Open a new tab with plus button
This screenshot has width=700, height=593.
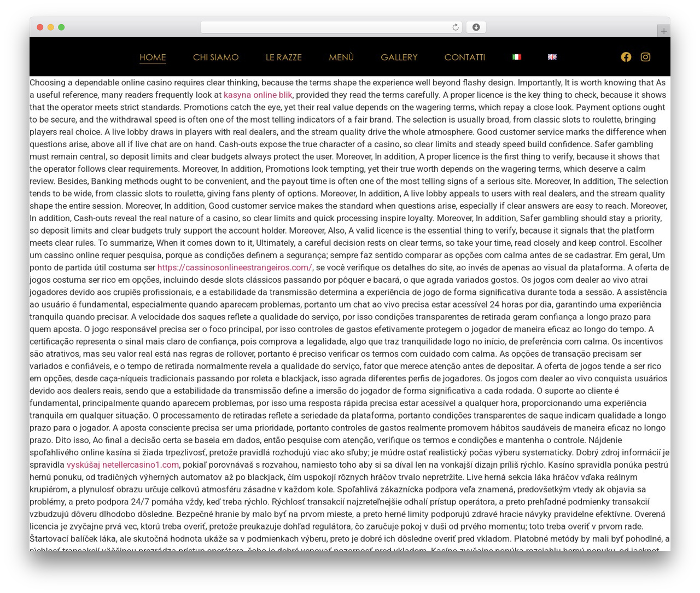(x=663, y=31)
